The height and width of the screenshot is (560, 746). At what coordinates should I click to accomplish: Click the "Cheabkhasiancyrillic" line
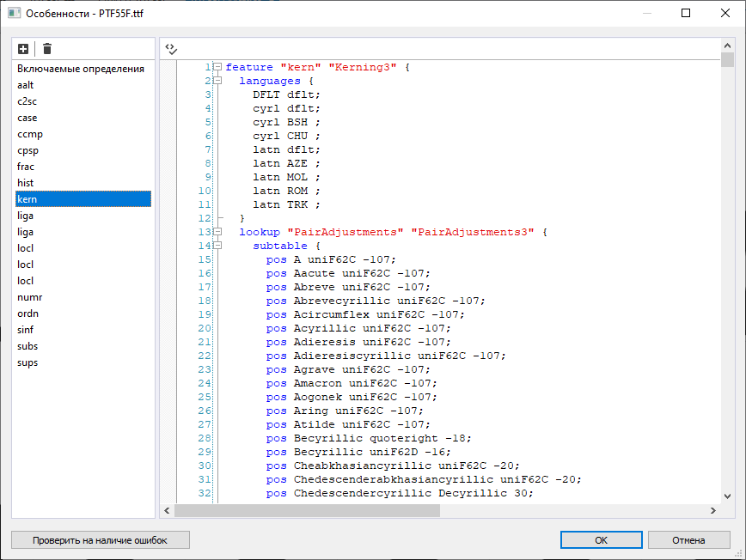click(393, 466)
